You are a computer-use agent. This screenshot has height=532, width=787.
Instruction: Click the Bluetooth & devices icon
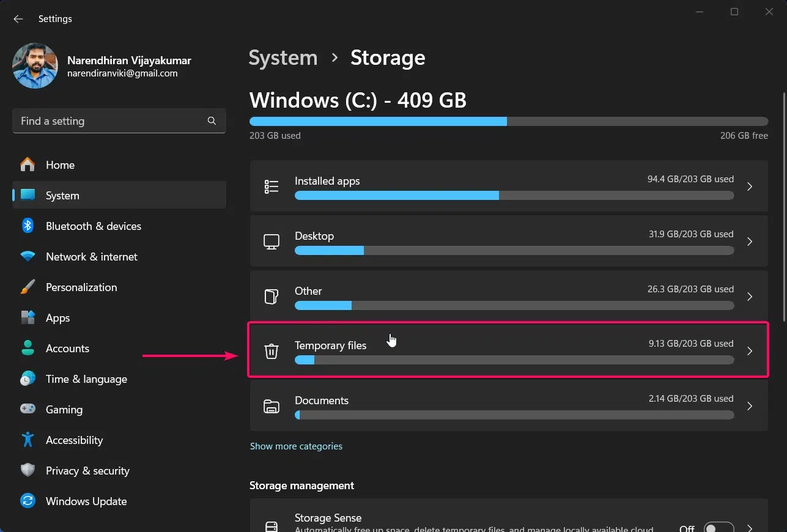click(28, 226)
